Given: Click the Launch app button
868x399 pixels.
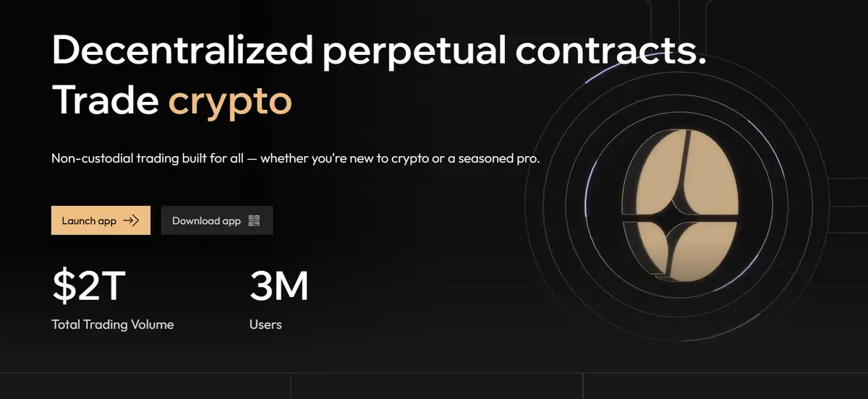Looking at the screenshot, I should (x=101, y=220).
